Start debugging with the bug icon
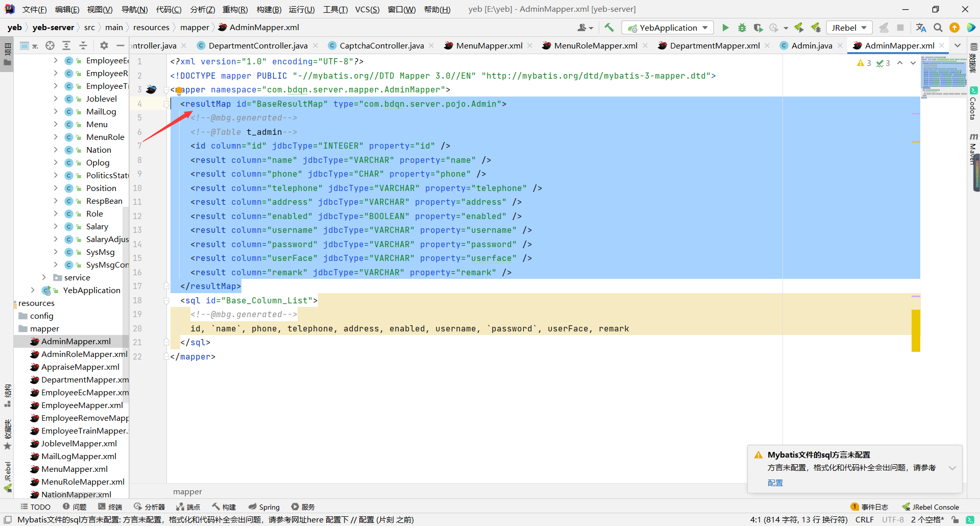The height and width of the screenshot is (526, 980). click(742, 28)
